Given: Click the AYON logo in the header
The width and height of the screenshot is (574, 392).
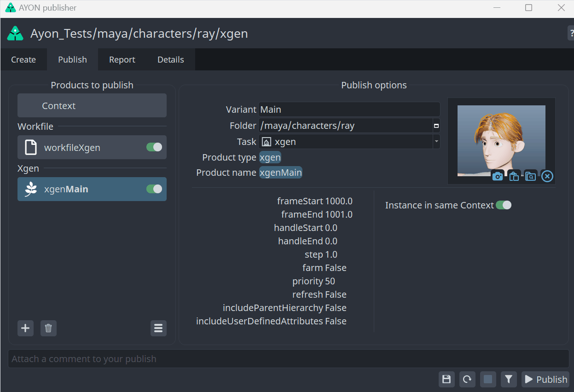Looking at the screenshot, I should [x=15, y=33].
